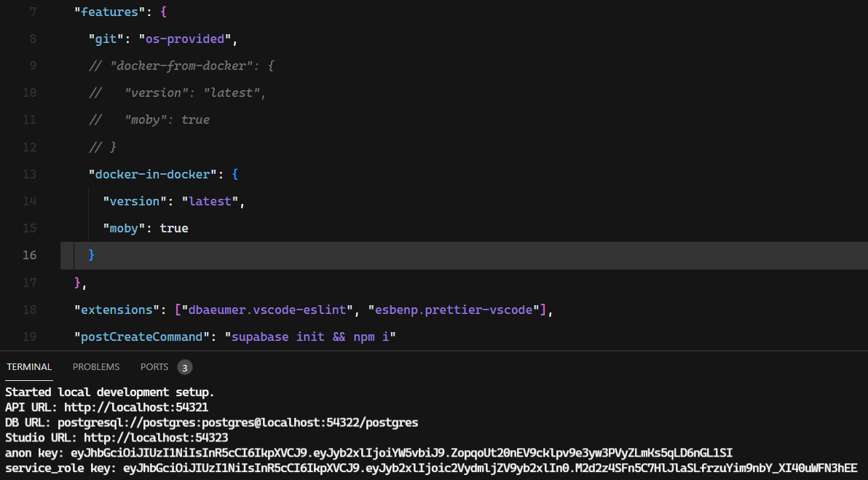Click line number 19 in gutter

point(29,337)
